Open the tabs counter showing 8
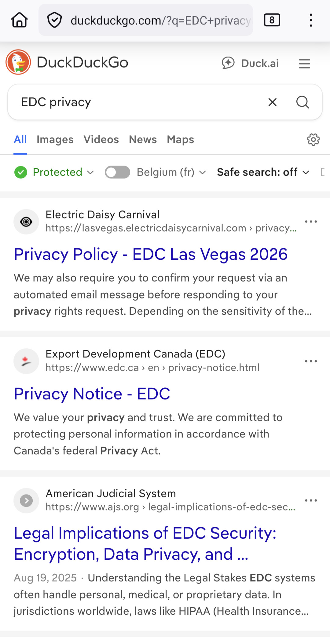330x644 pixels. 272,20
